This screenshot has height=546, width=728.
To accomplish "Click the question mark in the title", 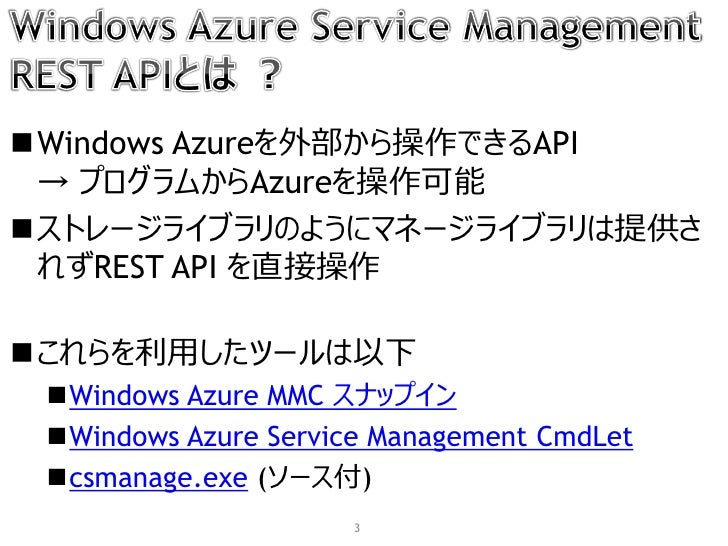I will (x=270, y=74).
